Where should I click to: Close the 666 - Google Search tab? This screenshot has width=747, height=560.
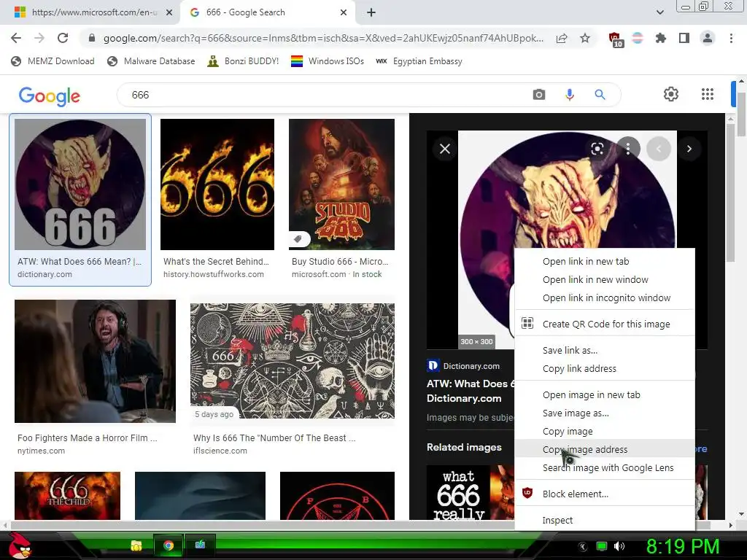344,12
